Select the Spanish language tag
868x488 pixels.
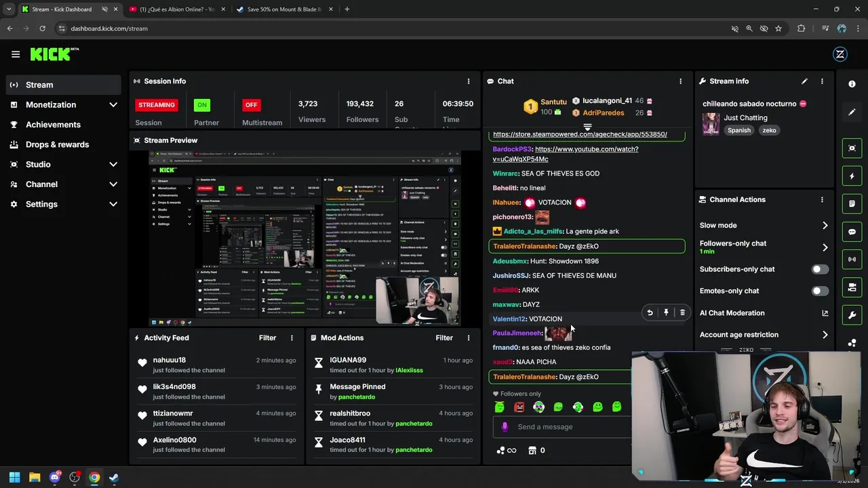point(739,130)
